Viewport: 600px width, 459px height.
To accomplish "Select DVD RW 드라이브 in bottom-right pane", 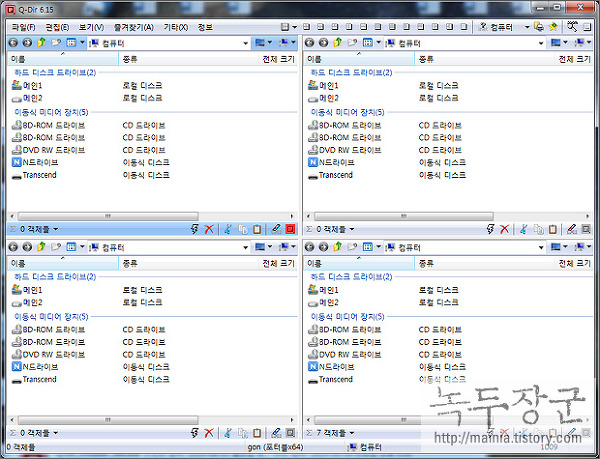I will pyautogui.click(x=344, y=354).
